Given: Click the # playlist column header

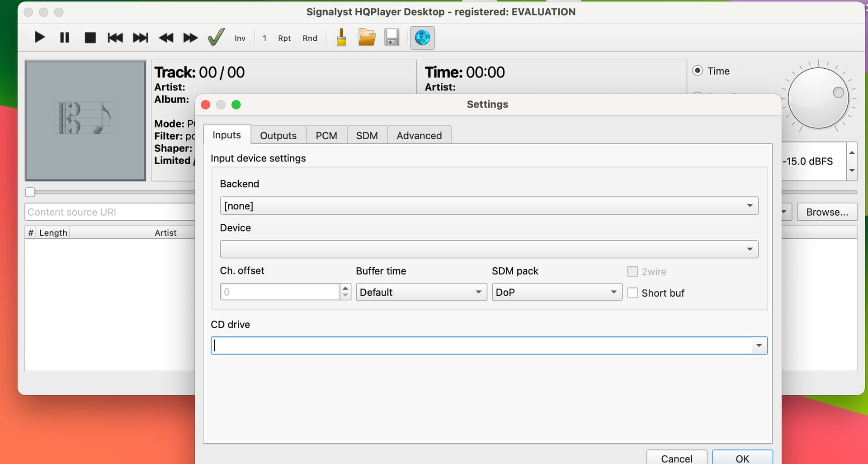Looking at the screenshot, I should click(31, 232).
